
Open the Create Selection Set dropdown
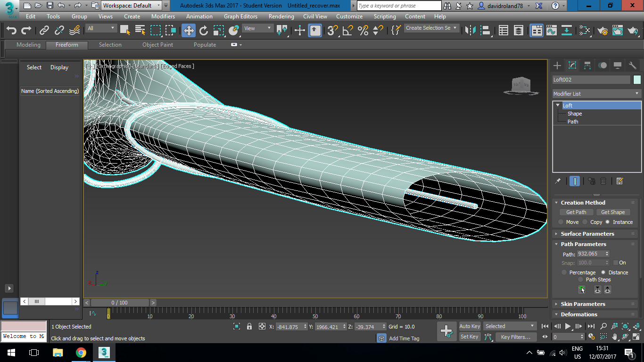pyautogui.click(x=431, y=28)
